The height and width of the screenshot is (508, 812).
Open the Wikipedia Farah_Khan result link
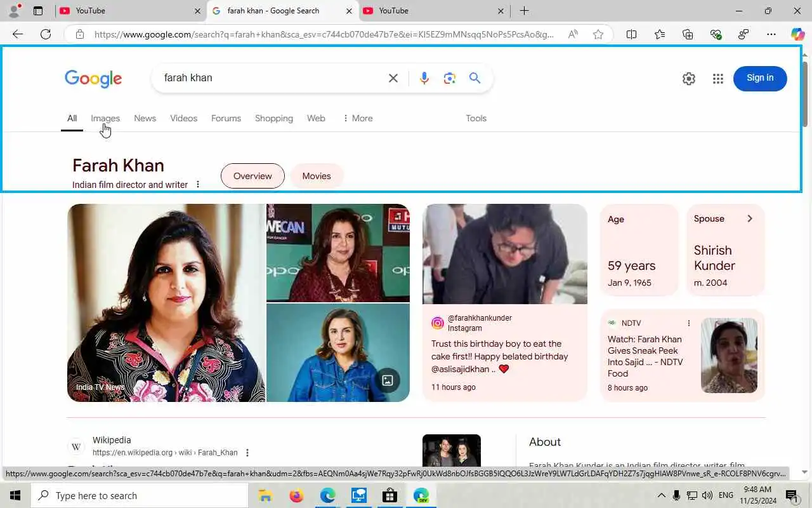pyautogui.click(x=165, y=453)
